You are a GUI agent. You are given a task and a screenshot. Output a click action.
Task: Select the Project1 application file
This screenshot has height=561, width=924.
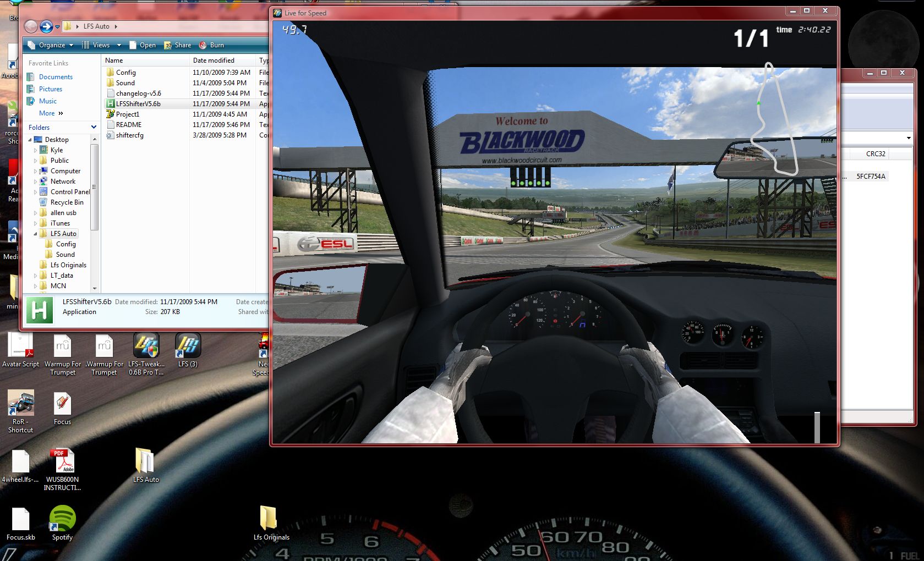[128, 114]
